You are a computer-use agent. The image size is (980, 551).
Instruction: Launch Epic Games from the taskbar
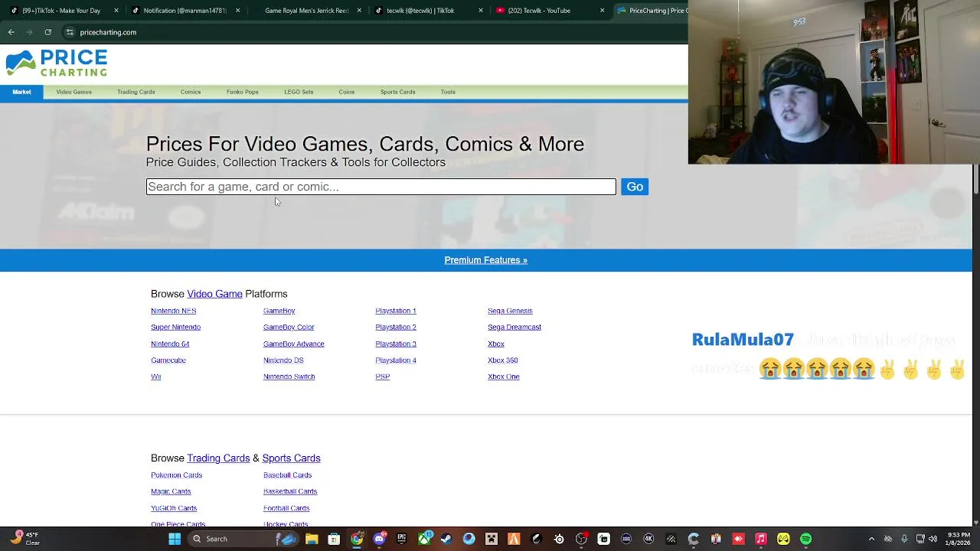[401, 539]
